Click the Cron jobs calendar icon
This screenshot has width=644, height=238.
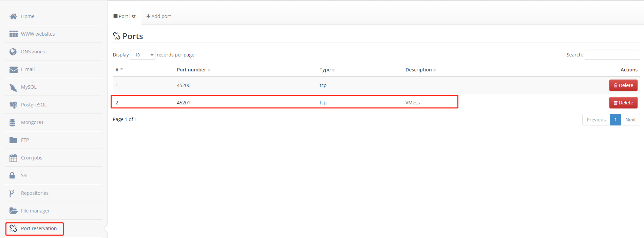click(13, 158)
